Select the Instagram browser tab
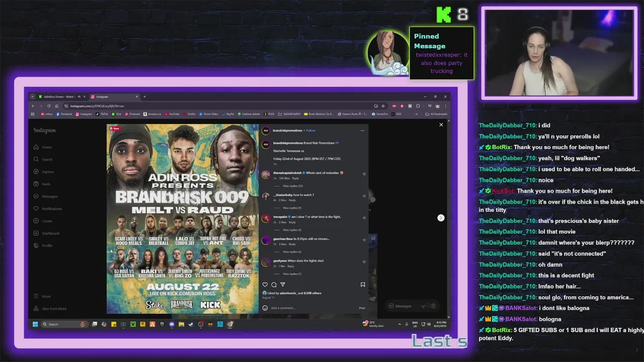Screen dimensions: 644x362 pos(115,97)
